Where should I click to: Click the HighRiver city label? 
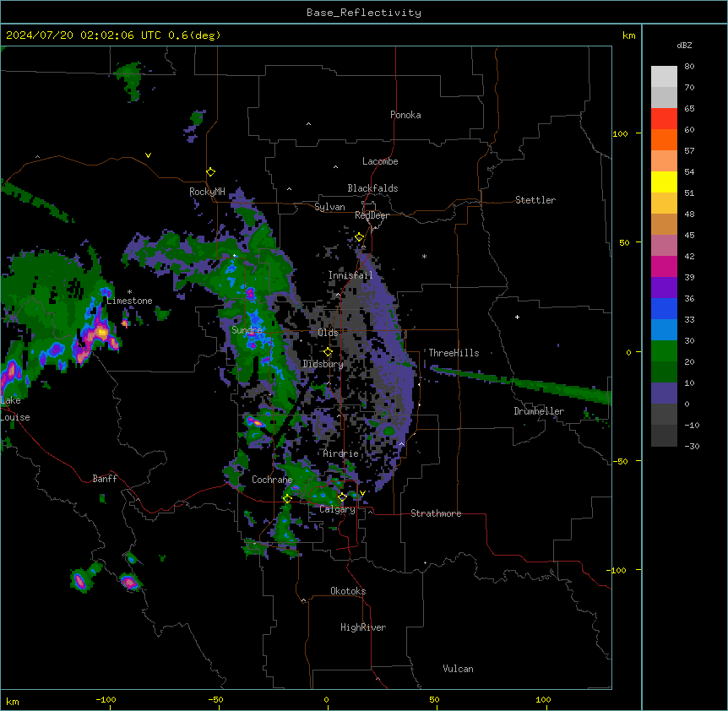click(363, 627)
